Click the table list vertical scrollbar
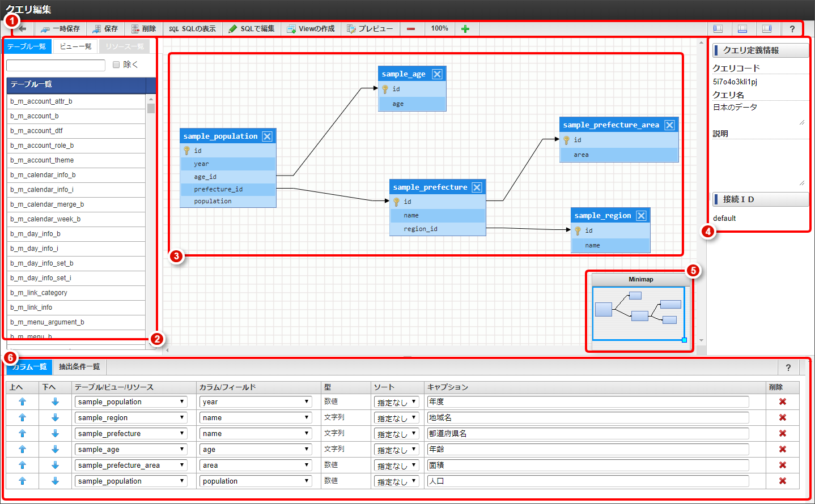This screenshot has width=815, height=504. click(151, 221)
